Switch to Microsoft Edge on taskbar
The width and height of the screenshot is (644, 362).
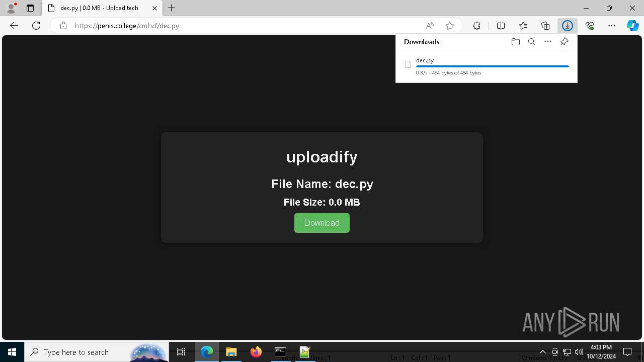click(207, 352)
